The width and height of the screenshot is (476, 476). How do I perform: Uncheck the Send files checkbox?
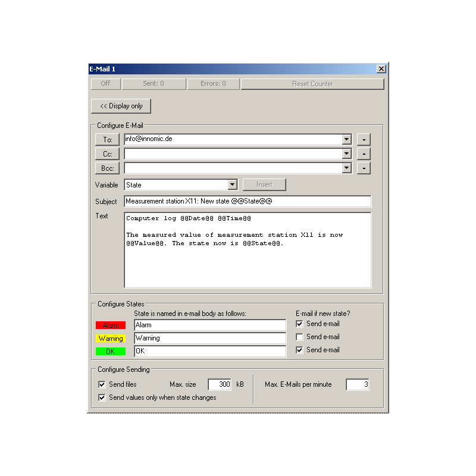102,384
